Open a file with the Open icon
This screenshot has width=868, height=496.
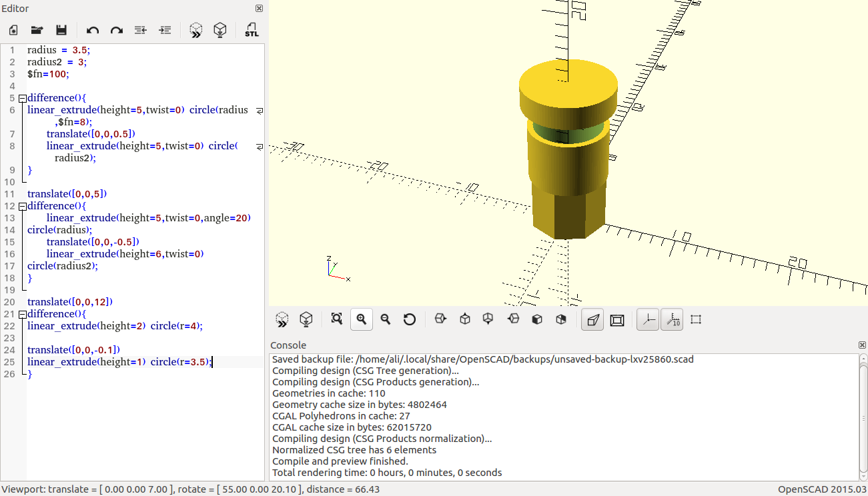pyautogui.click(x=37, y=29)
